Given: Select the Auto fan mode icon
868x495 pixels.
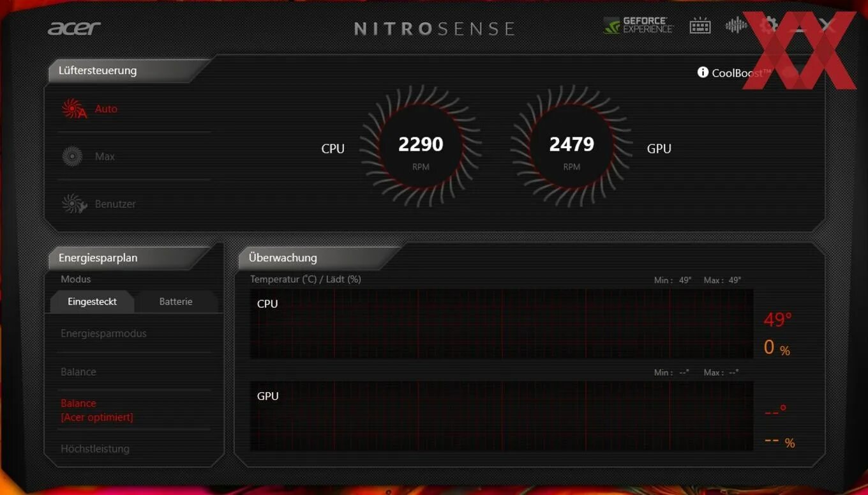Looking at the screenshot, I should 74,109.
